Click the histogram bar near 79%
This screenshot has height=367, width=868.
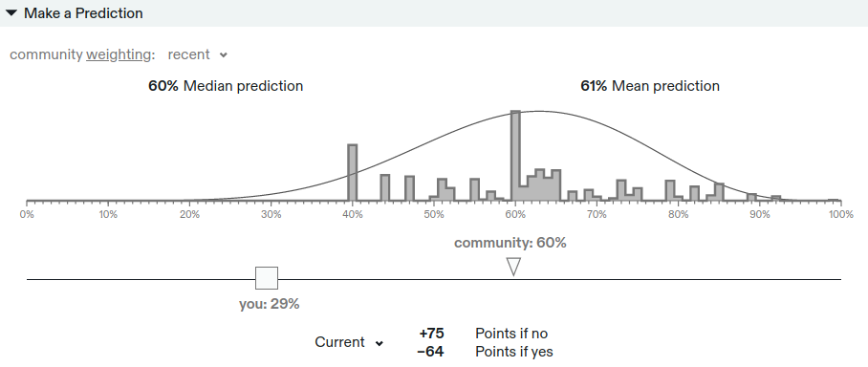point(670,190)
